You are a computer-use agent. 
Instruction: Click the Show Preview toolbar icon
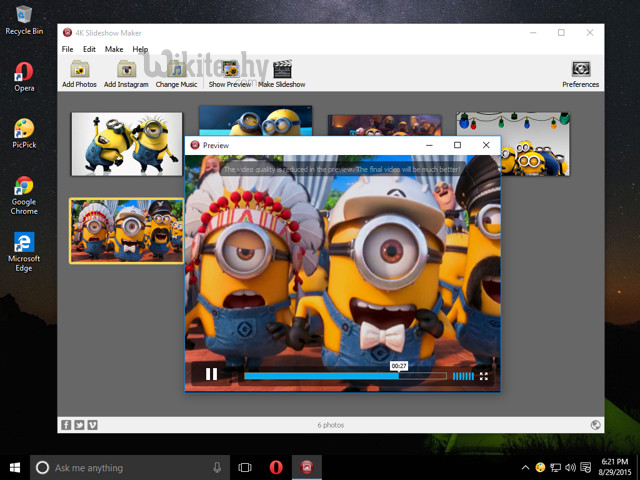230,69
